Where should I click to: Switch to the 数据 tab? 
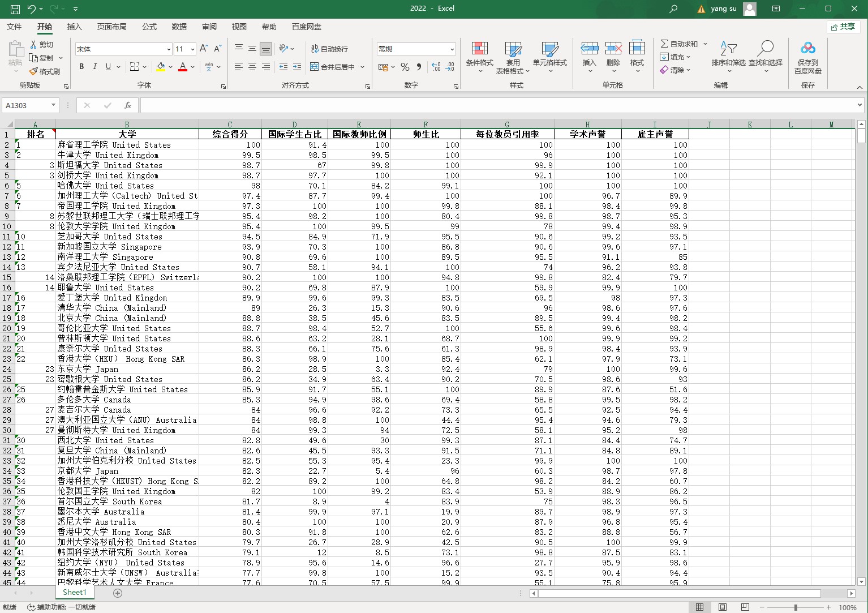pyautogui.click(x=179, y=27)
